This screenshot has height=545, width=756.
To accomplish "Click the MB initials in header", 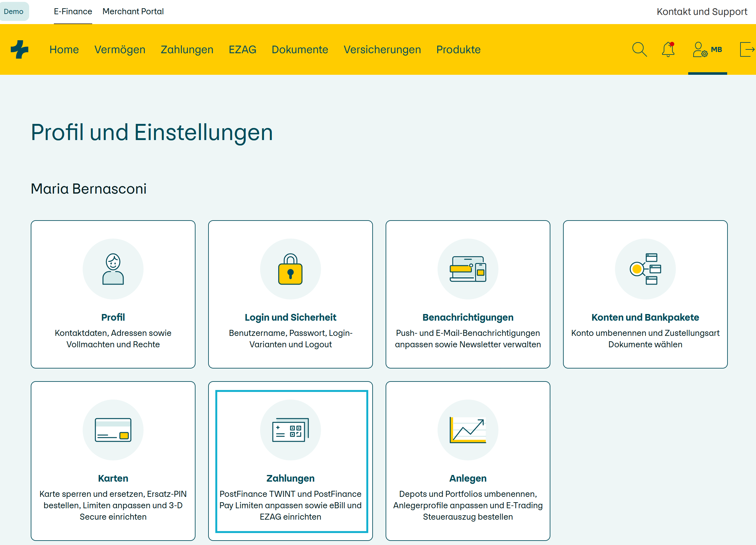I will (x=716, y=49).
